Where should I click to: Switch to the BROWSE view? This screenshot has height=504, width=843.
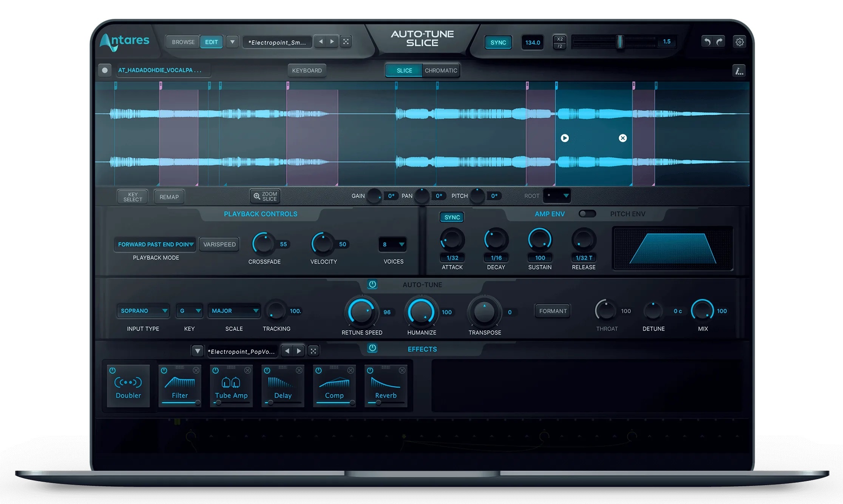coord(182,42)
